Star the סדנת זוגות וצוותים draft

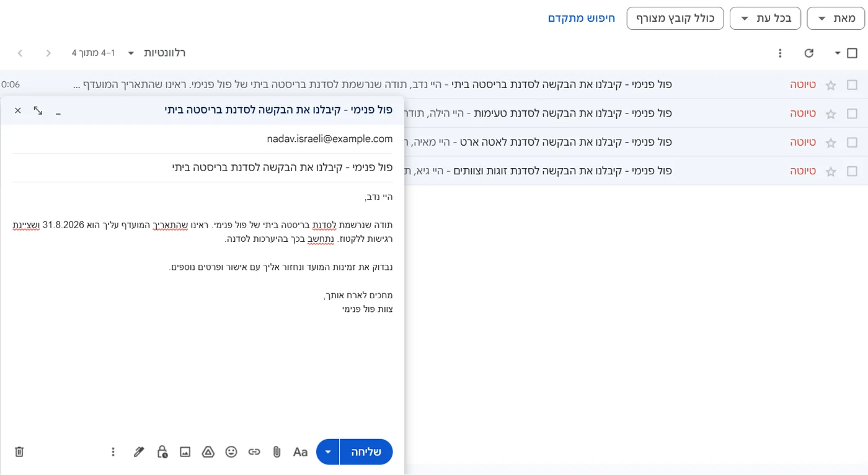[x=831, y=171]
